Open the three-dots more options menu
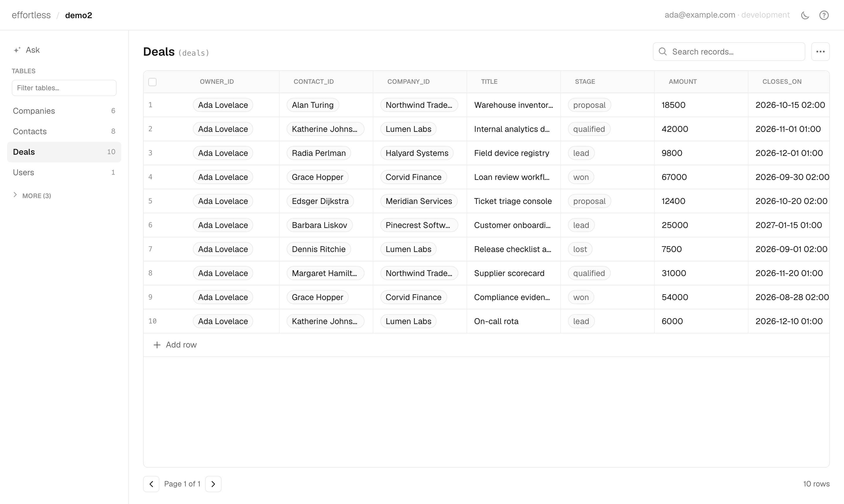This screenshot has width=844, height=504. [820, 52]
